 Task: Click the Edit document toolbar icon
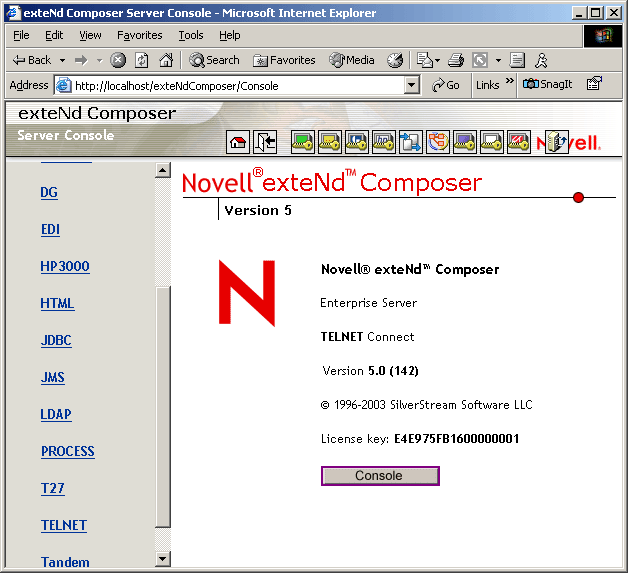pyautogui.click(x=517, y=60)
